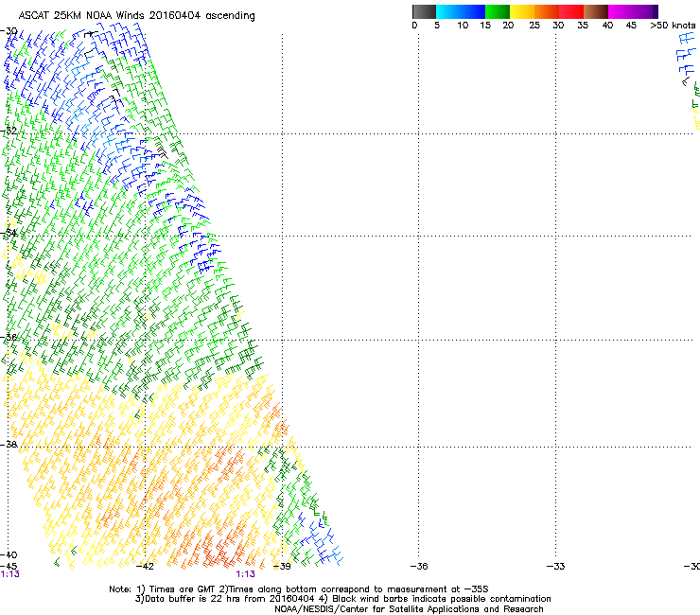Click the purple '1:13' time under -45
Viewport: 700px width, 615px height.
[9, 574]
